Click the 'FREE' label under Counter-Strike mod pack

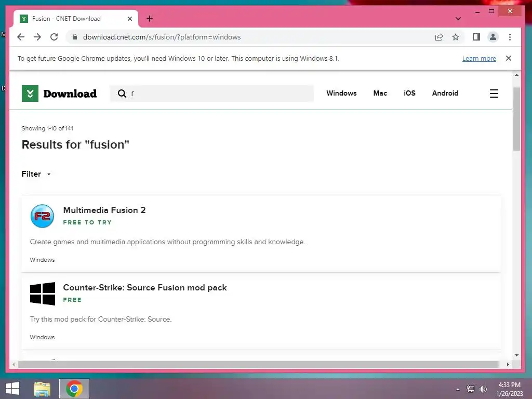click(x=72, y=300)
